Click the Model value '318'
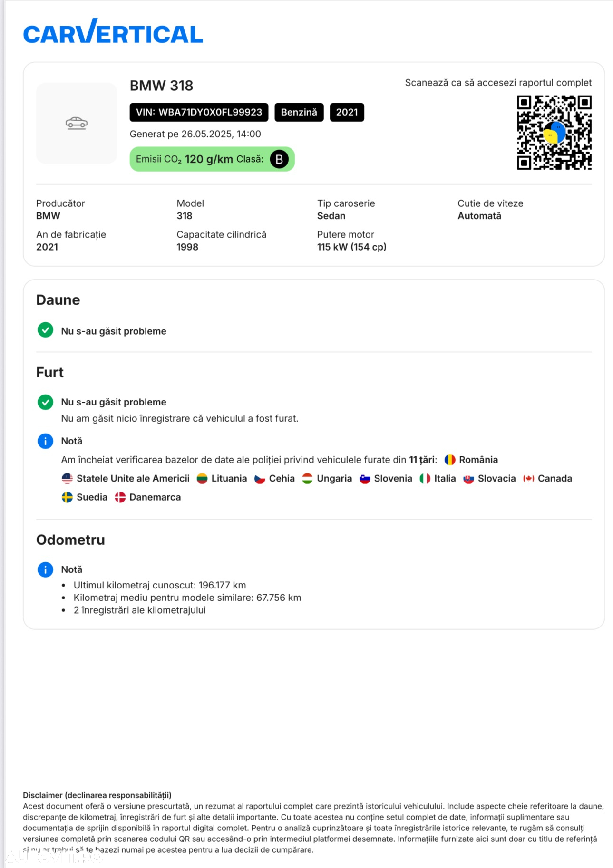613x868 pixels. [185, 216]
